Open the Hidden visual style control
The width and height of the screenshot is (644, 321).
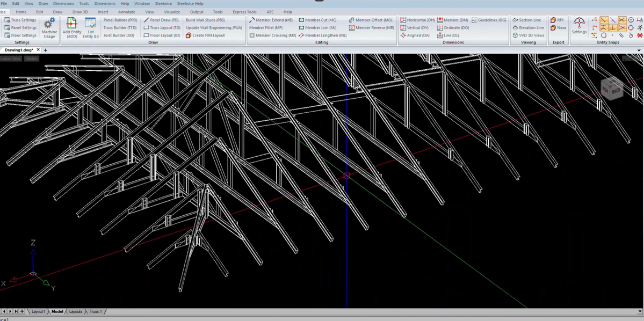tap(32, 58)
